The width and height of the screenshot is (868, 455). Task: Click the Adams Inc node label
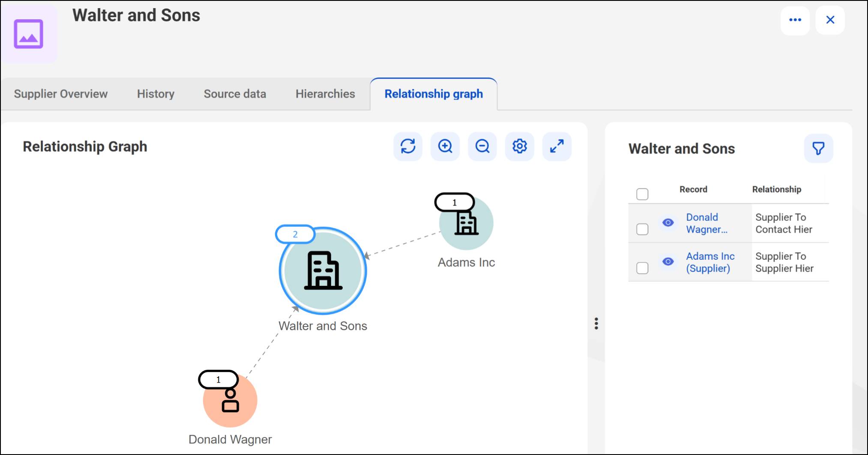point(466,262)
